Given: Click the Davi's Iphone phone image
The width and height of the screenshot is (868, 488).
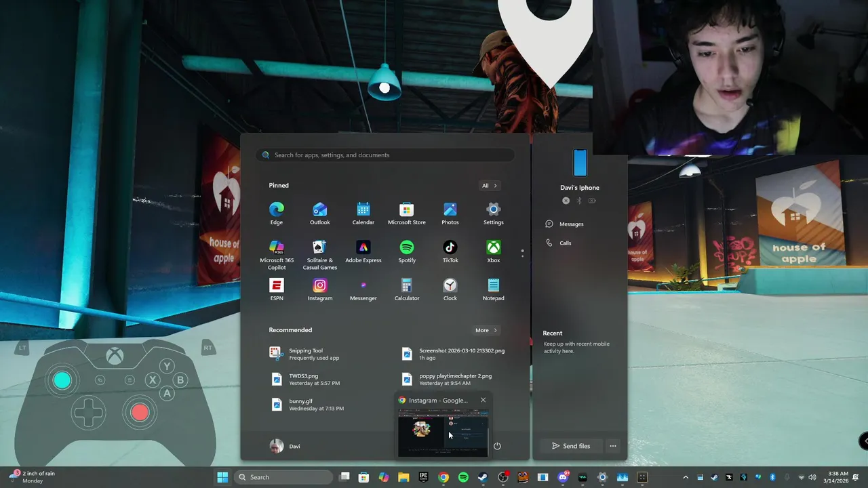Looking at the screenshot, I should (x=580, y=163).
